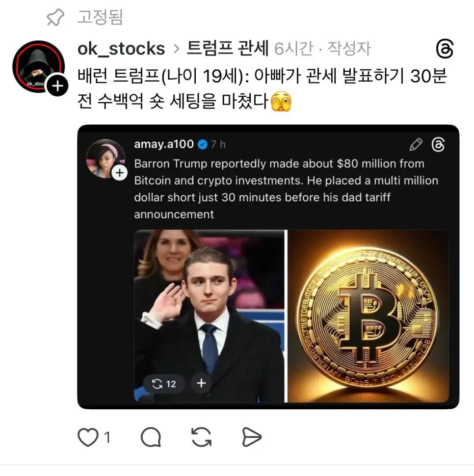Viewport: 474px width, 476px height.
Task: Click the blue verified badge of amay.a100
Action: (x=202, y=144)
